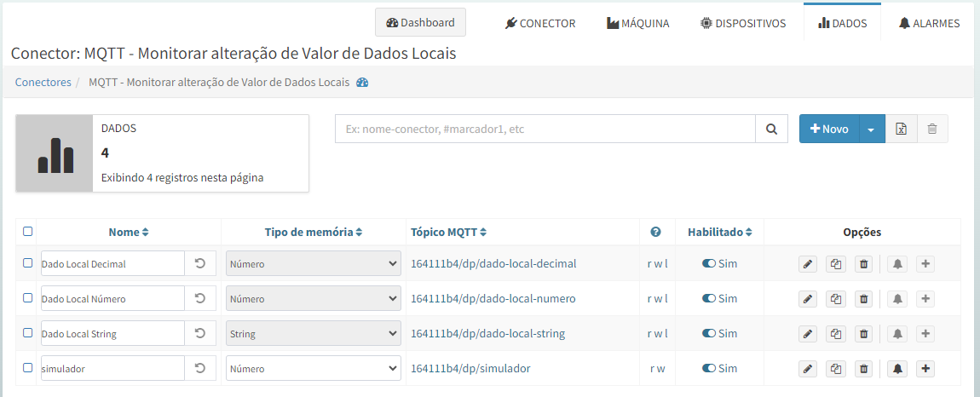980x397 pixels.
Task: Reset name of simulador
Action: [x=200, y=369]
